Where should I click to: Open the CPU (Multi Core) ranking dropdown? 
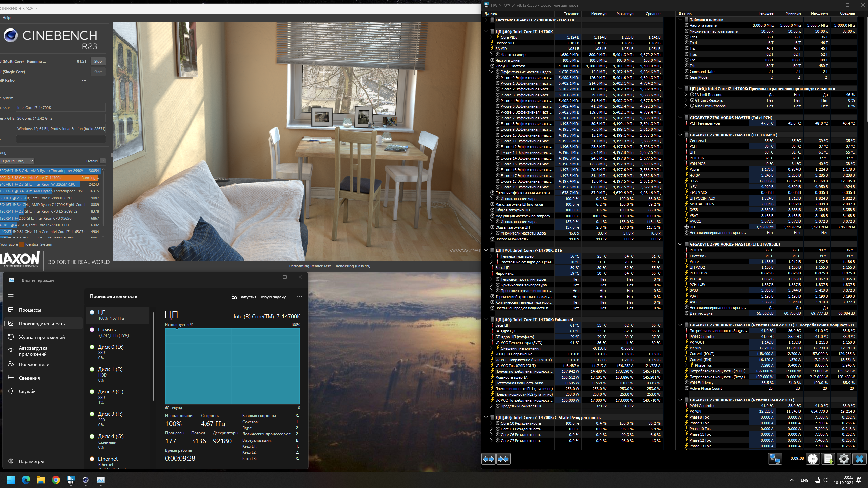(18, 161)
